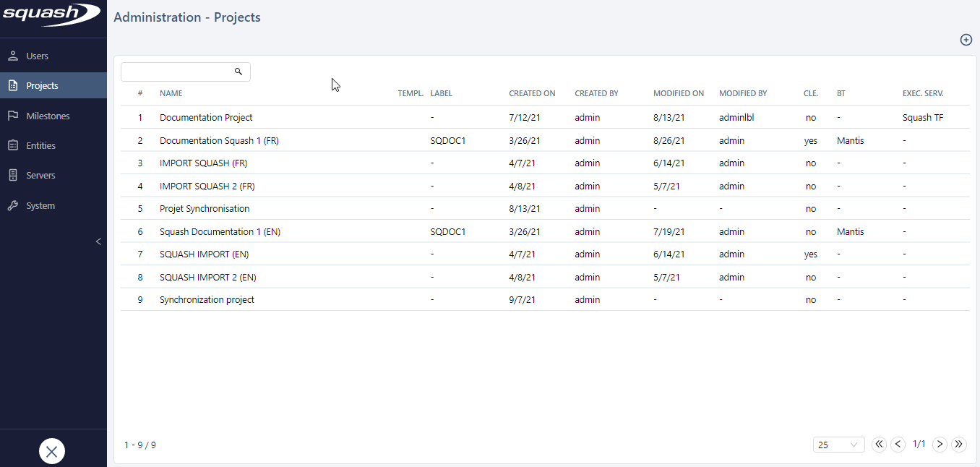980x467 pixels.
Task: Click the Milestones flag icon
Action: 13,116
